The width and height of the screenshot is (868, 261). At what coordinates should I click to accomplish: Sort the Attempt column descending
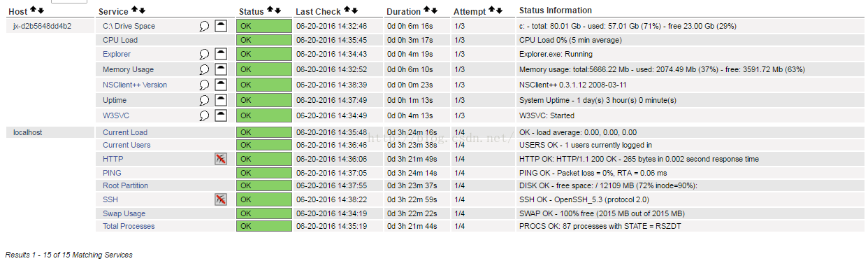(x=499, y=10)
